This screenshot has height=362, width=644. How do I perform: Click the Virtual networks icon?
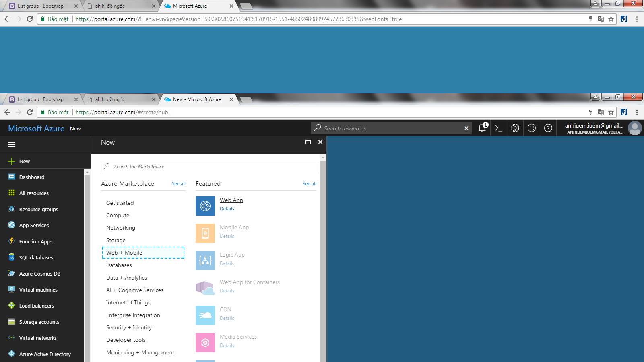click(12, 337)
